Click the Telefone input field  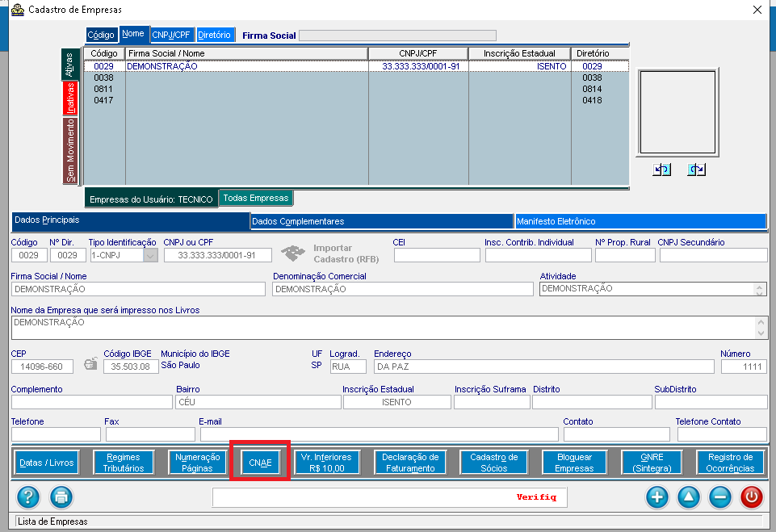click(x=56, y=434)
